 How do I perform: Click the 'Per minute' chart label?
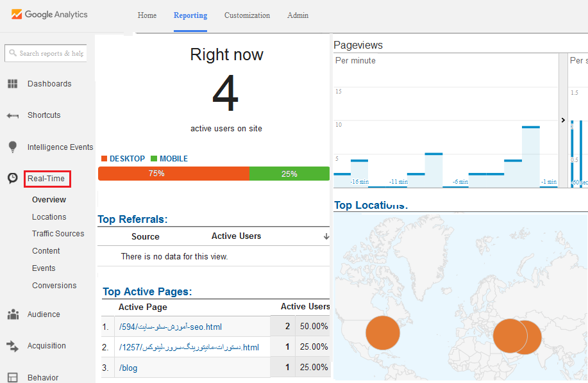355,61
